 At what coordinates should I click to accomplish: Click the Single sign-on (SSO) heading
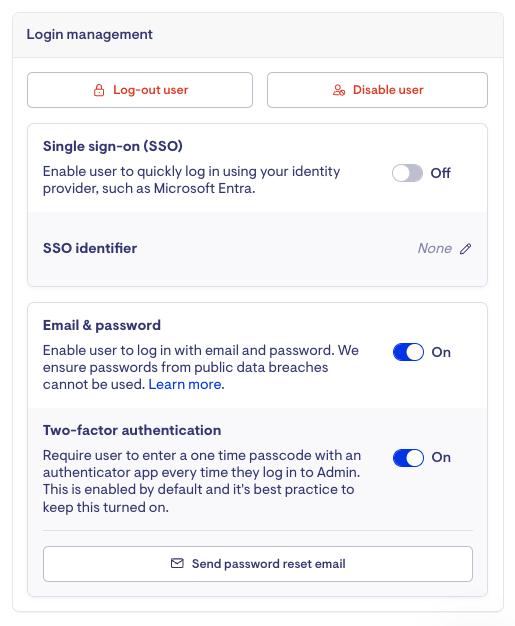(x=113, y=146)
